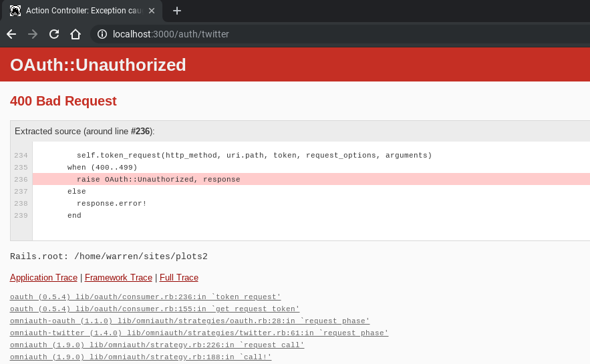Click the Rails.root path text
This screenshot has height=364, width=590.
pyautogui.click(x=109, y=256)
